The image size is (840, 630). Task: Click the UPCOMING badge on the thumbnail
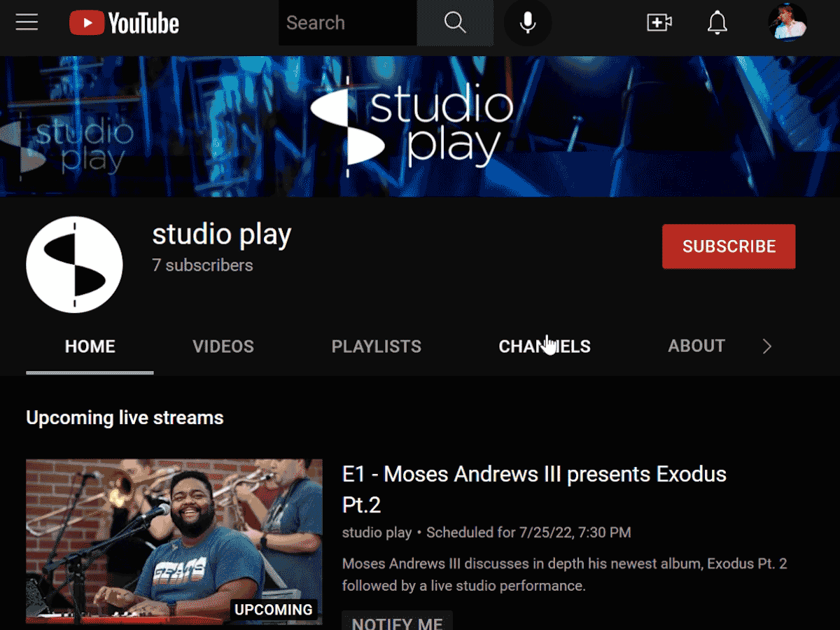pyautogui.click(x=274, y=610)
